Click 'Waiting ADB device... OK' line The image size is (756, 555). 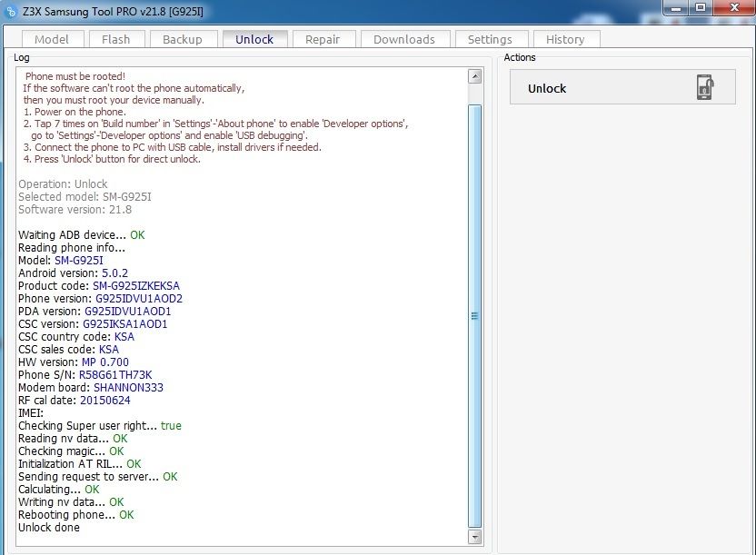82,235
